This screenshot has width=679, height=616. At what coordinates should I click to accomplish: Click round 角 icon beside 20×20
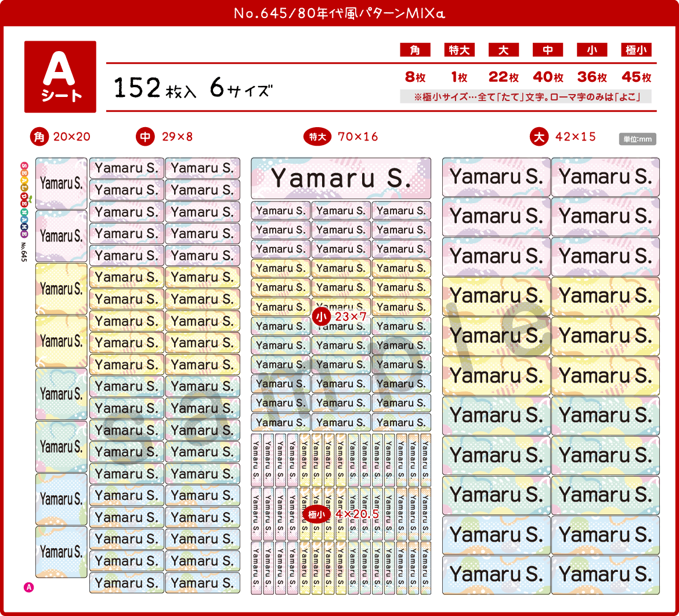pyautogui.click(x=39, y=137)
